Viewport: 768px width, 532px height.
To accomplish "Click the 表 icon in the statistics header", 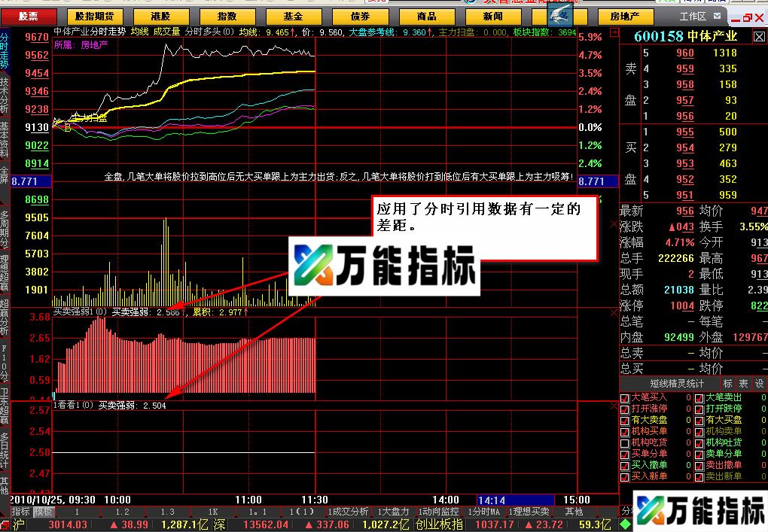I will pos(743,384).
